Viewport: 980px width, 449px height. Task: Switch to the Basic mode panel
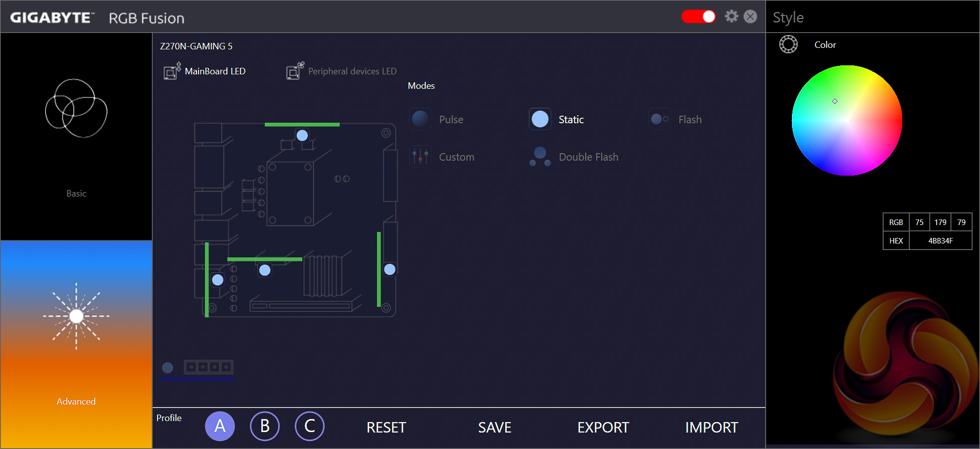(x=76, y=137)
